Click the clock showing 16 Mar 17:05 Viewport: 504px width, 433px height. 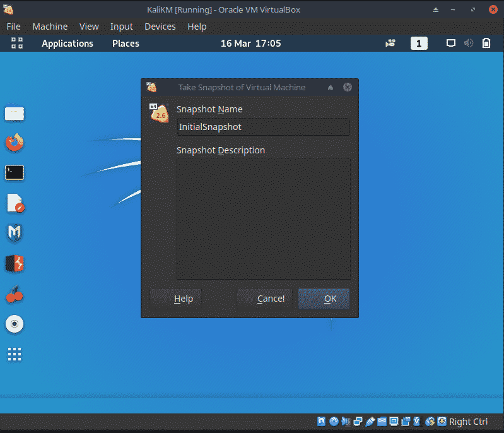pos(250,44)
